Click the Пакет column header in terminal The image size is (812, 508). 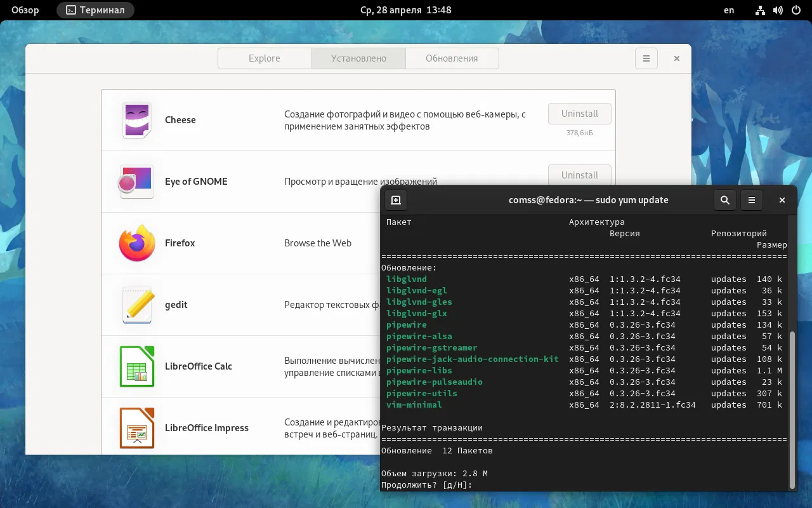coord(399,222)
